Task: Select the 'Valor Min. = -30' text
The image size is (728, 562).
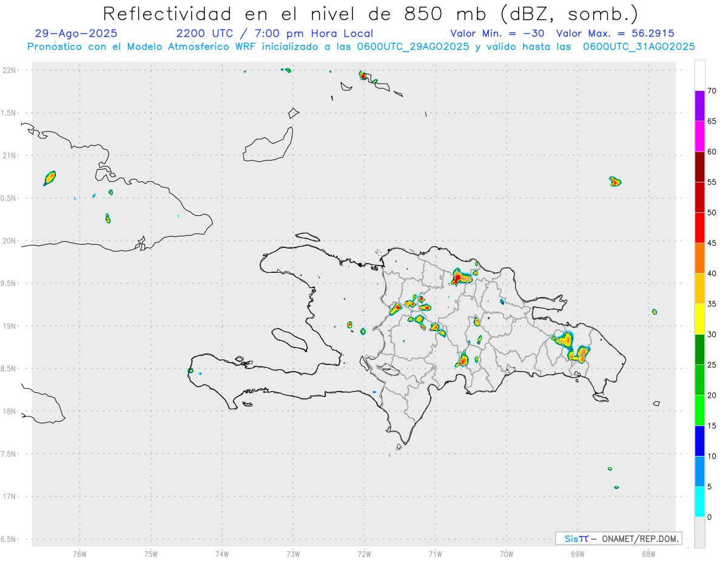Action: 497,33
